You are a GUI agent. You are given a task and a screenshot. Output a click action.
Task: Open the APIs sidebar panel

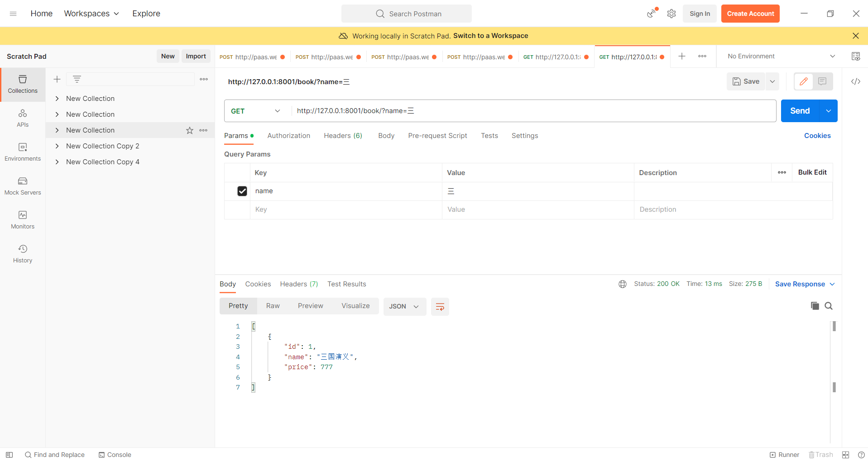[x=23, y=118]
